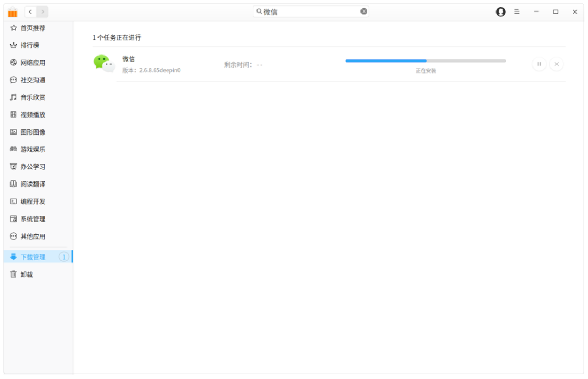Select the 视频播放 video playback category
The image size is (588, 379).
pos(30,114)
